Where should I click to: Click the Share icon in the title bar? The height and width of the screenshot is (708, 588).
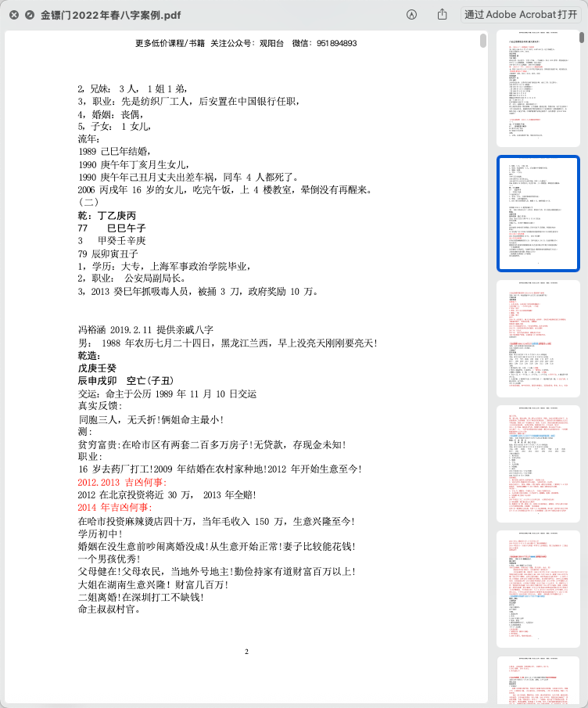pos(442,15)
